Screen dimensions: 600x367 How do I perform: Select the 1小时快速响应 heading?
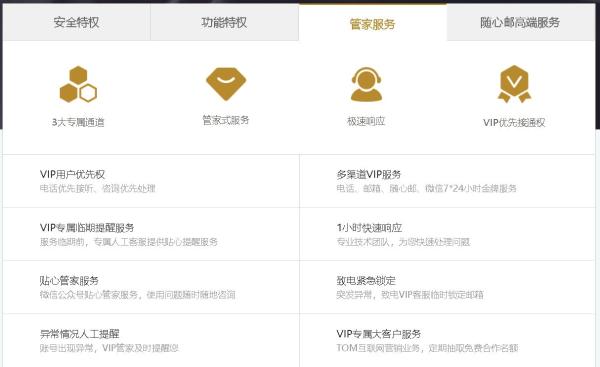click(x=369, y=228)
